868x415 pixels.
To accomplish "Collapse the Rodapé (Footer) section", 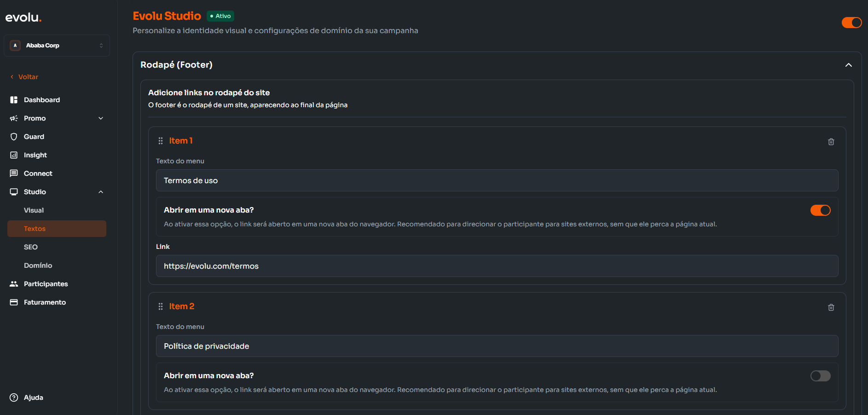I will coord(848,65).
